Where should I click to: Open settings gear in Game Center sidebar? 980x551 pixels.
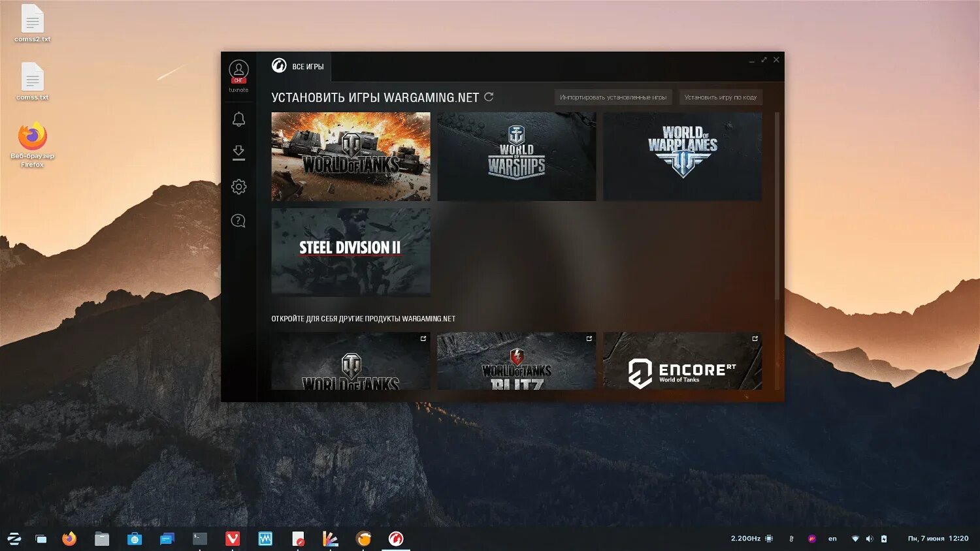[238, 187]
